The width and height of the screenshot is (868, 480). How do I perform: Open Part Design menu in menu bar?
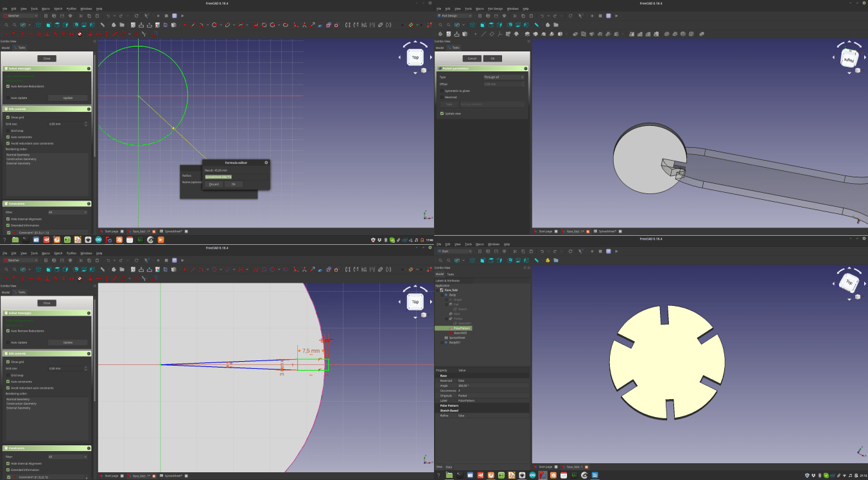pyautogui.click(x=495, y=8)
